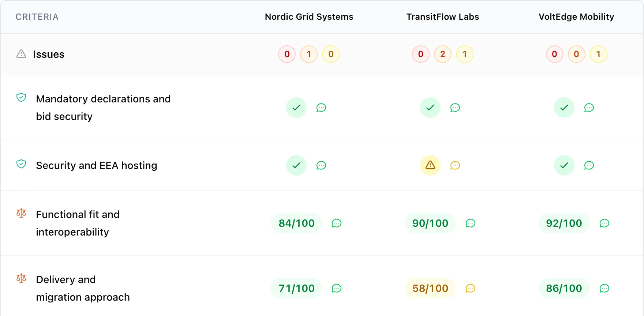Select VoltEdge Mobility orange issue count
The height and width of the screenshot is (316, 644).
click(577, 54)
